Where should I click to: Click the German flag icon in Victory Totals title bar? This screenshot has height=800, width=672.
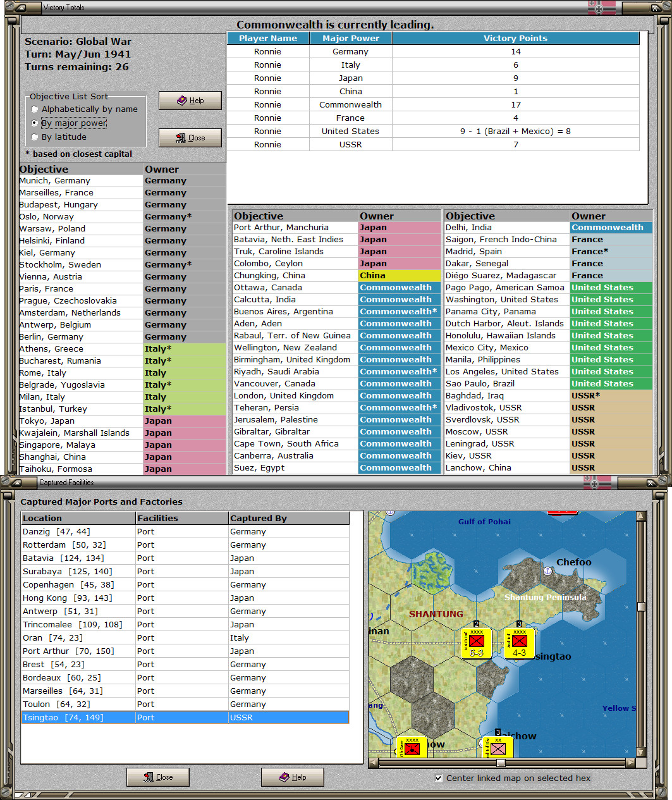pyautogui.click(x=601, y=7)
